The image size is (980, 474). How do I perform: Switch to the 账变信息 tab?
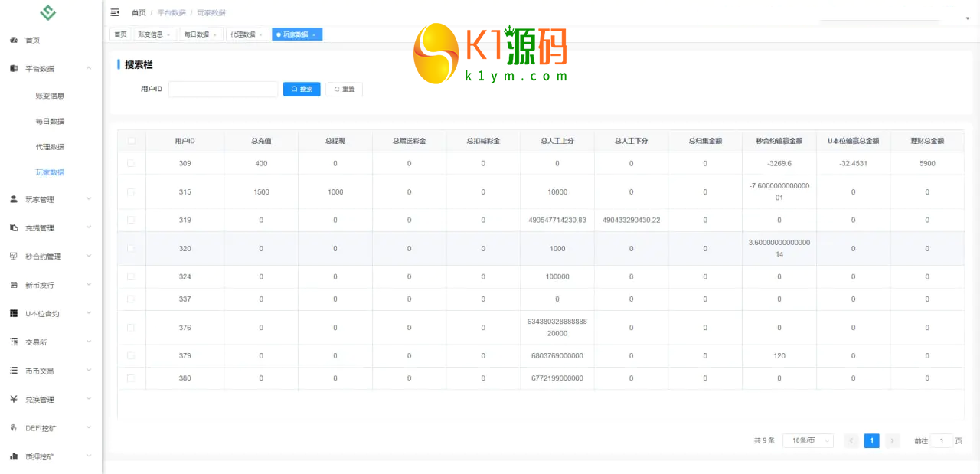(150, 34)
